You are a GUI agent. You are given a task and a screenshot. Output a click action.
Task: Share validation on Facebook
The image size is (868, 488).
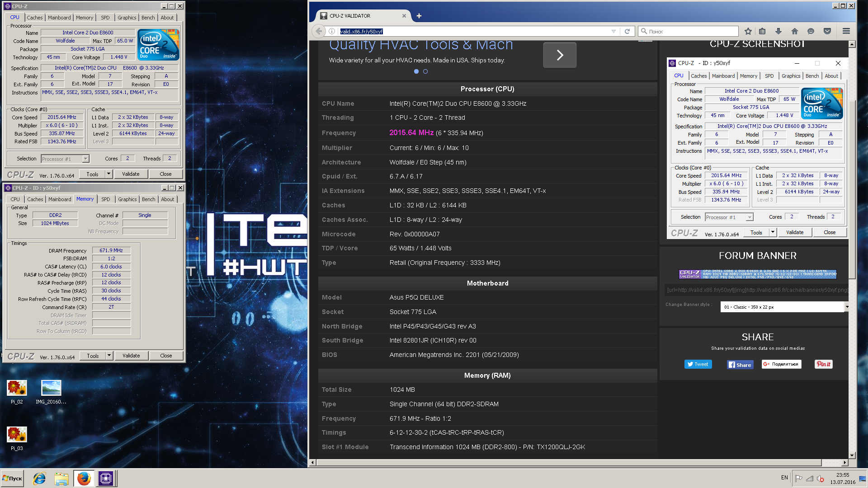pos(740,365)
